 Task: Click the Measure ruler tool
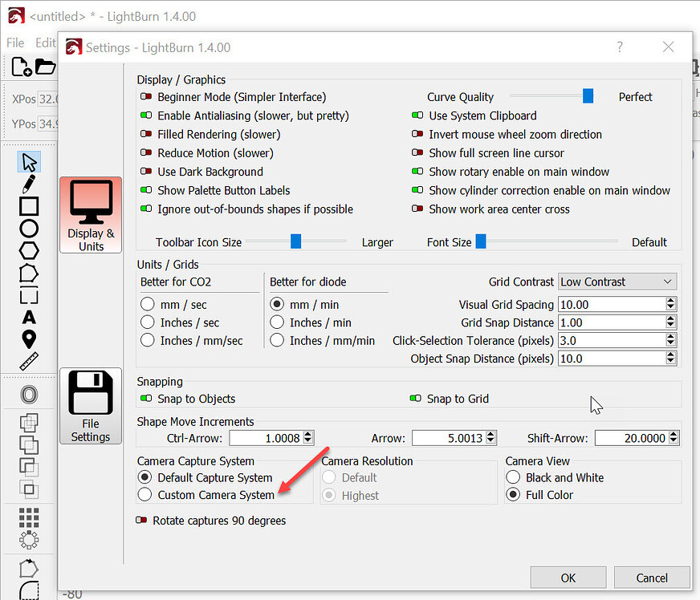[29, 361]
